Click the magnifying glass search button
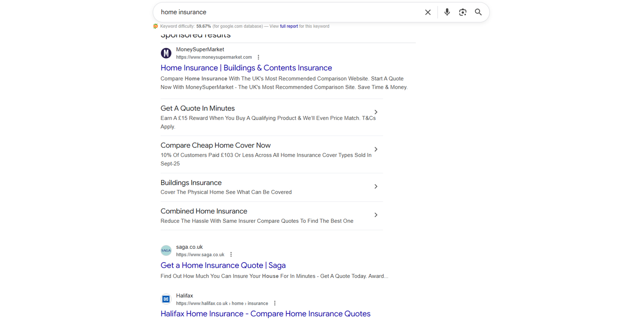Screen dimensions: 644x322 click(478, 12)
